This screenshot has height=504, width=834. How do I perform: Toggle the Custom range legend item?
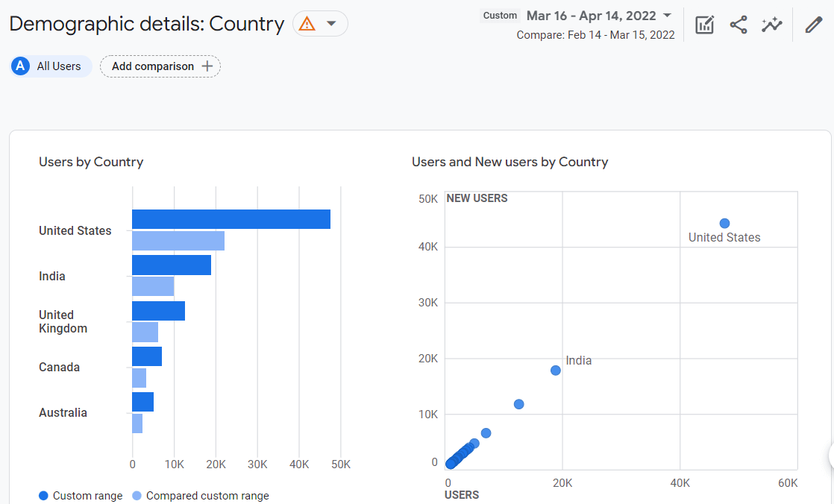(81, 496)
